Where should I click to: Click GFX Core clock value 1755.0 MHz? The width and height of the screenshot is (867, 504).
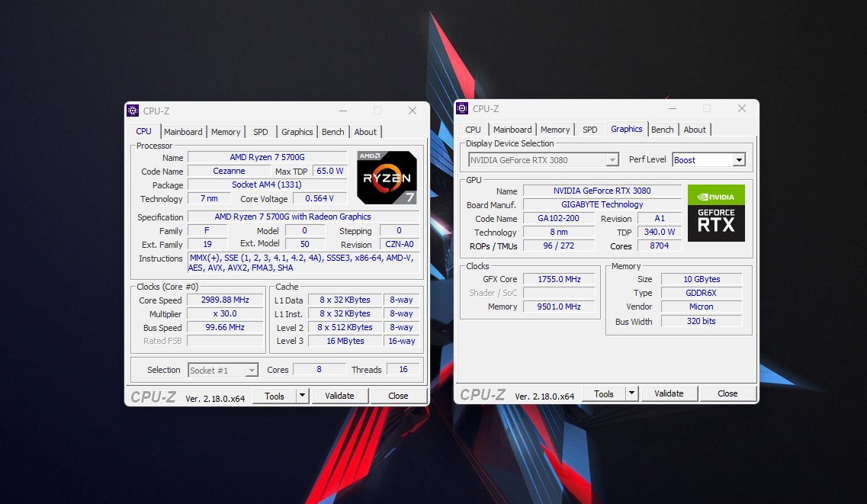pyautogui.click(x=559, y=279)
